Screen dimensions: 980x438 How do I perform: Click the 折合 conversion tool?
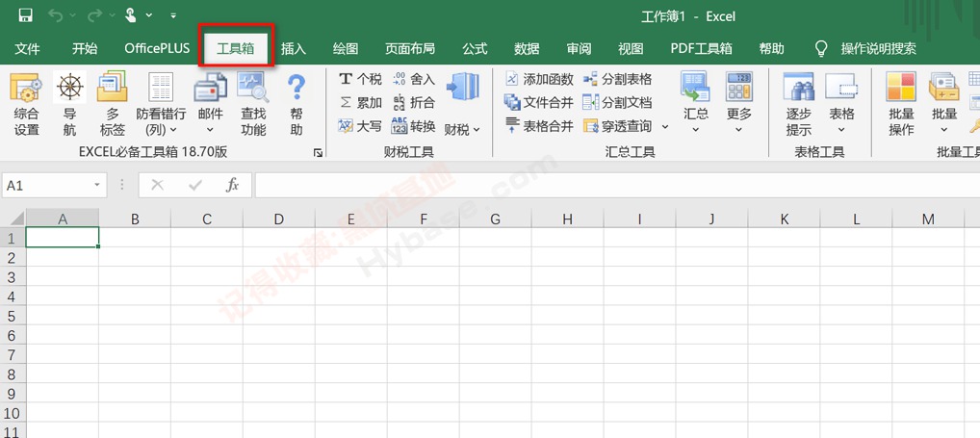click(413, 102)
